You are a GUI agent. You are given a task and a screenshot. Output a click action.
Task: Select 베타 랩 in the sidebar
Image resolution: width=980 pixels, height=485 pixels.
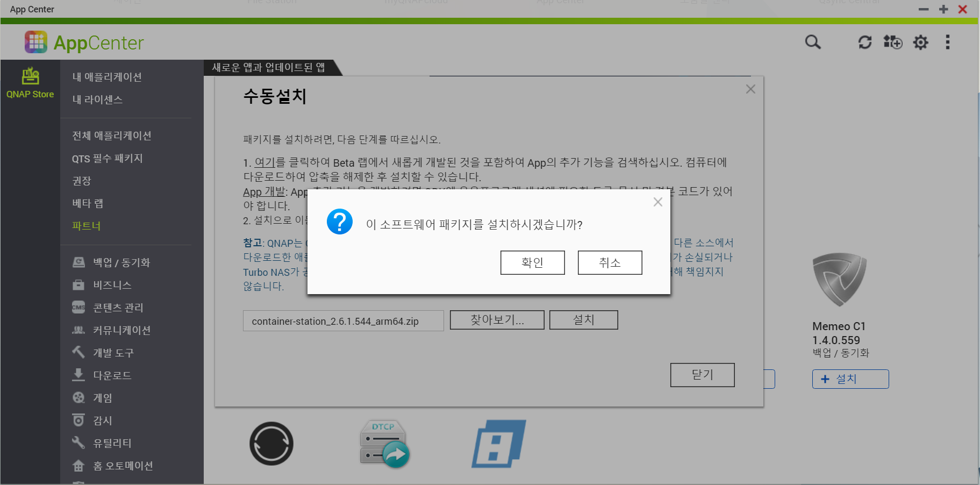point(88,203)
